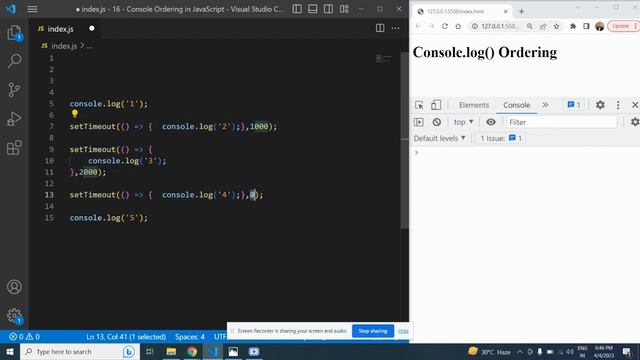Expand more DevTools tabs chevron
Image resolution: width=640 pixels, height=360 pixels.
pos(545,105)
